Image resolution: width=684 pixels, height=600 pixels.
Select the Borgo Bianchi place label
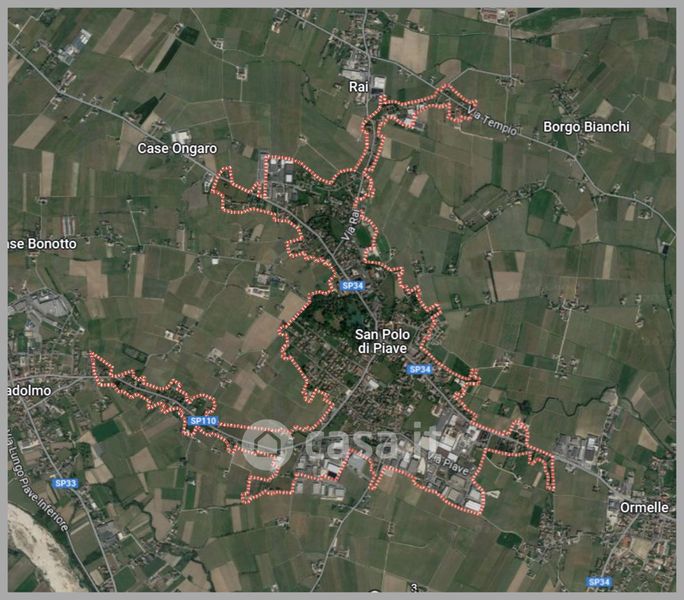click(586, 127)
